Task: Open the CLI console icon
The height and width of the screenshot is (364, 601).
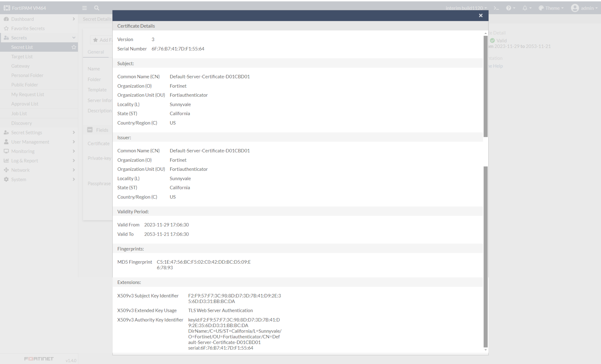Action: (x=496, y=8)
